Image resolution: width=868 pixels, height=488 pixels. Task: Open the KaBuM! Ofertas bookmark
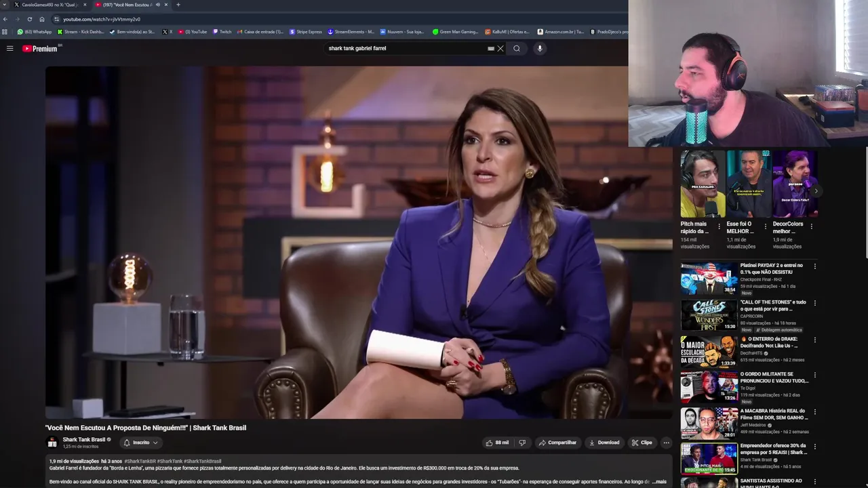[x=508, y=32]
